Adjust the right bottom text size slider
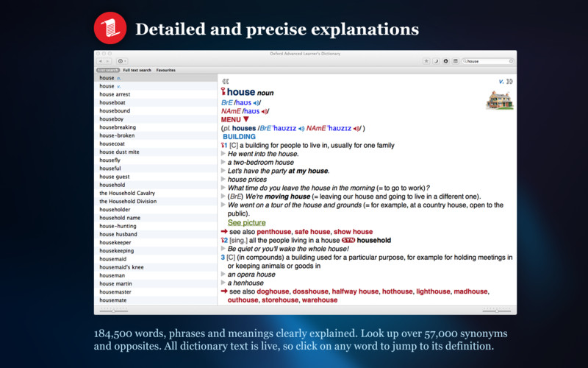 point(497,311)
